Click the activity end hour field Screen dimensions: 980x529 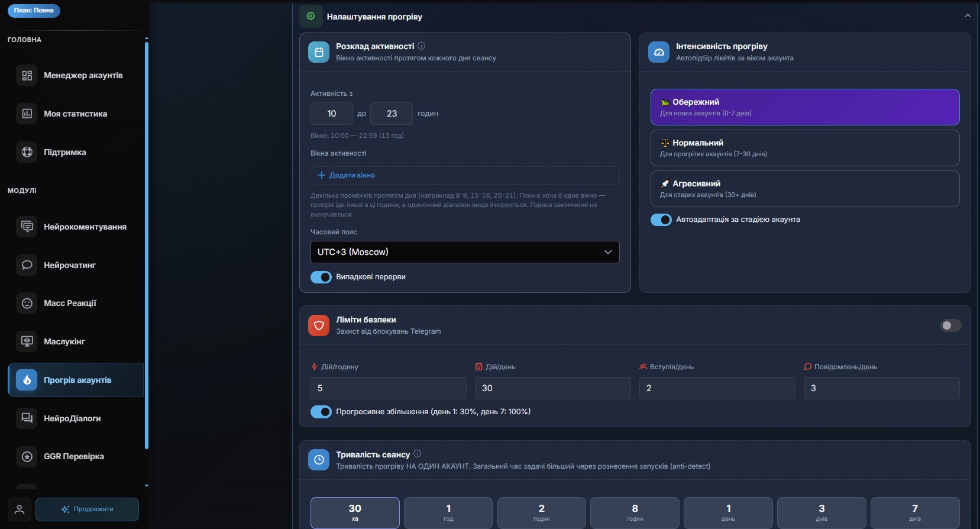pos(392,114)
